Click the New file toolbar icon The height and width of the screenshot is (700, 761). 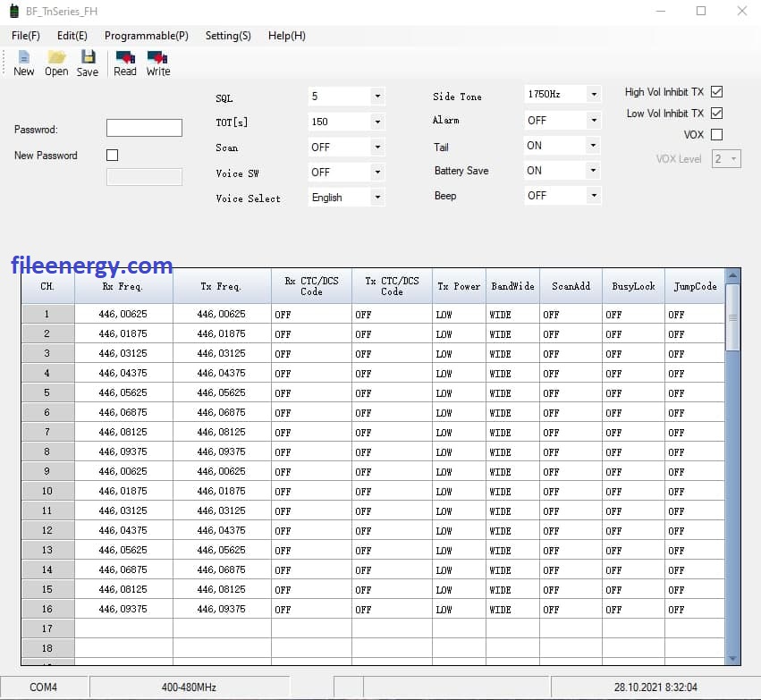tap(23, 63)
